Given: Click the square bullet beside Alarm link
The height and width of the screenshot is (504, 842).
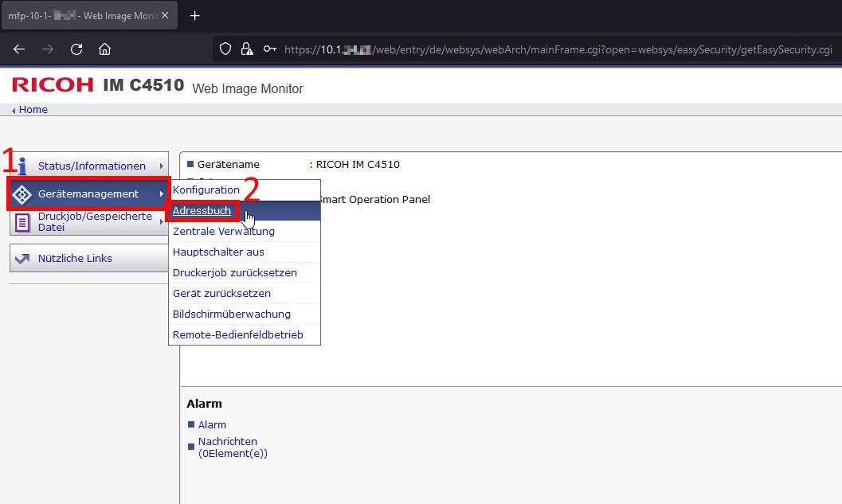Looking at the screenshot, I should click(191, 424).
